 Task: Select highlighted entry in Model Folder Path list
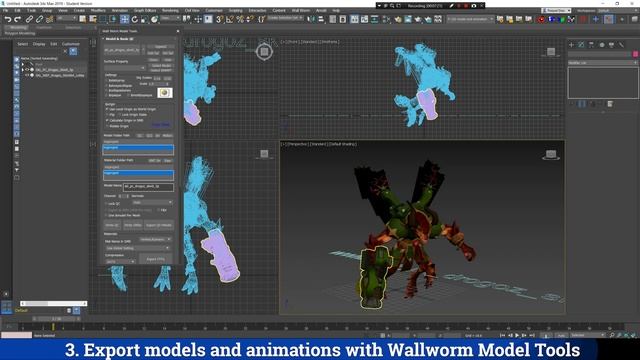tap(138, 148)
